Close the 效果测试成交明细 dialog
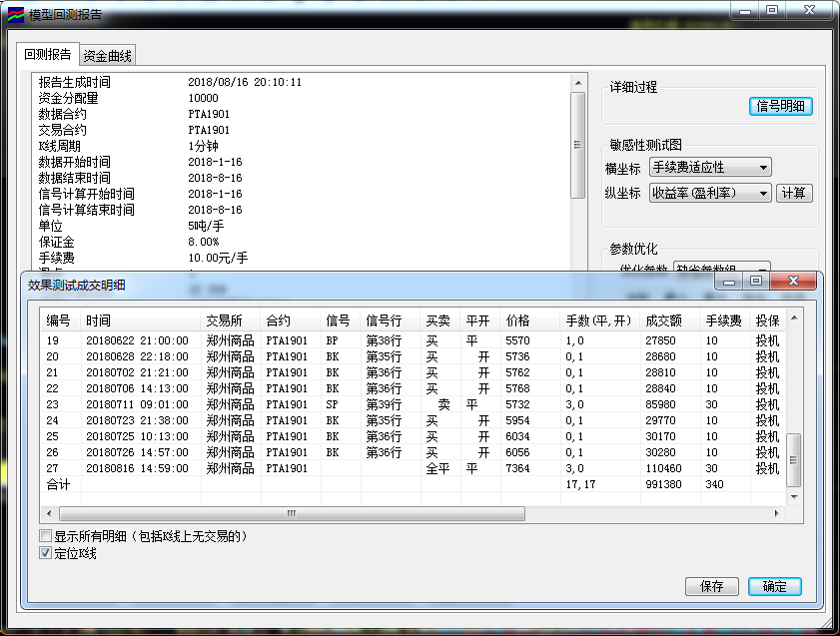 pyautogui.click(x=793, y=282)
